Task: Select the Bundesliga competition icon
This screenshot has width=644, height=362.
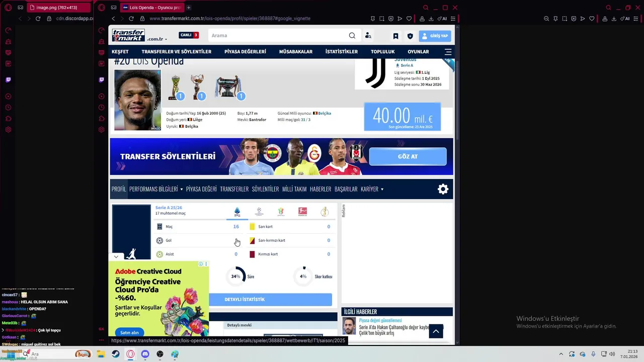Action: tap(302, 212)
